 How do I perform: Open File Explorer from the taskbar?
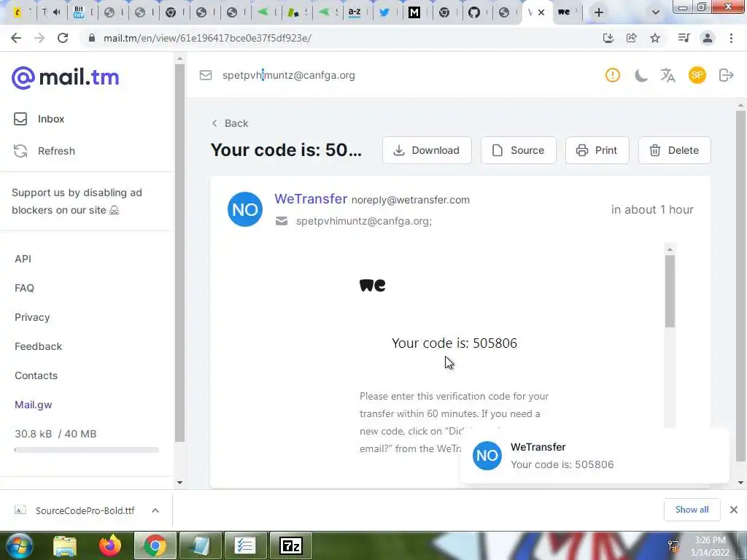[x=65, y=545]
